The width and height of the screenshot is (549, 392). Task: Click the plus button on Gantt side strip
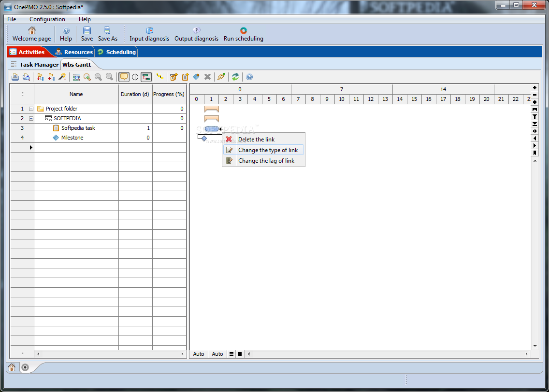point(535,88)
